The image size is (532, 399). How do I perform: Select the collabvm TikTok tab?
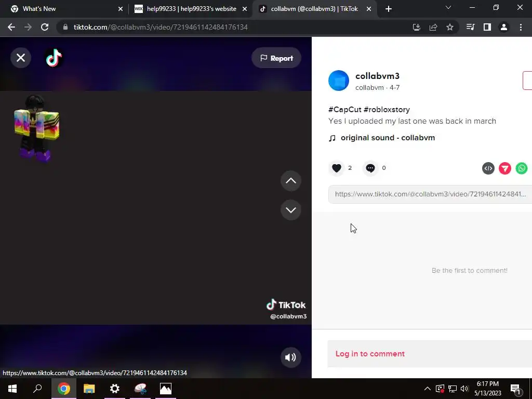314,9
